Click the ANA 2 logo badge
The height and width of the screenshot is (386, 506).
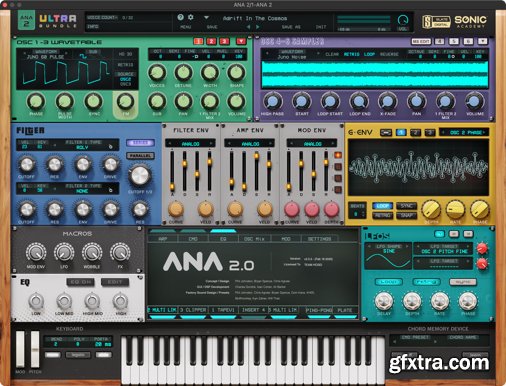pos(26,21)
